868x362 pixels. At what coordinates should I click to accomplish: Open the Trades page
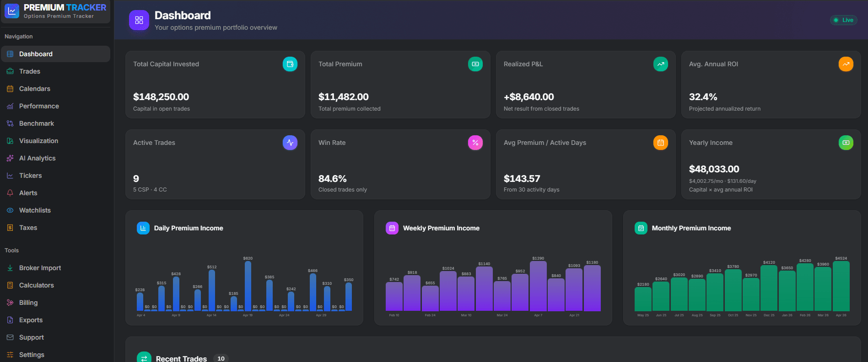(55, 71)
